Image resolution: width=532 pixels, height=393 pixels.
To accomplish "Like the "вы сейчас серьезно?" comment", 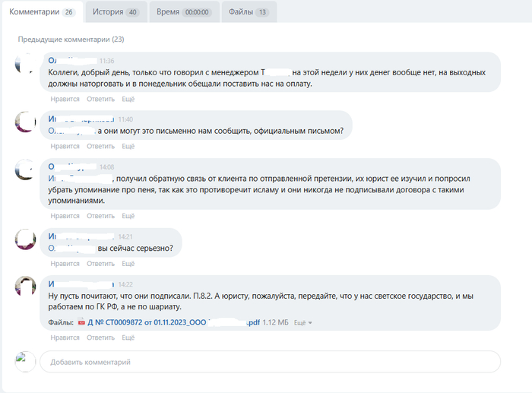I will coord(65,264).
